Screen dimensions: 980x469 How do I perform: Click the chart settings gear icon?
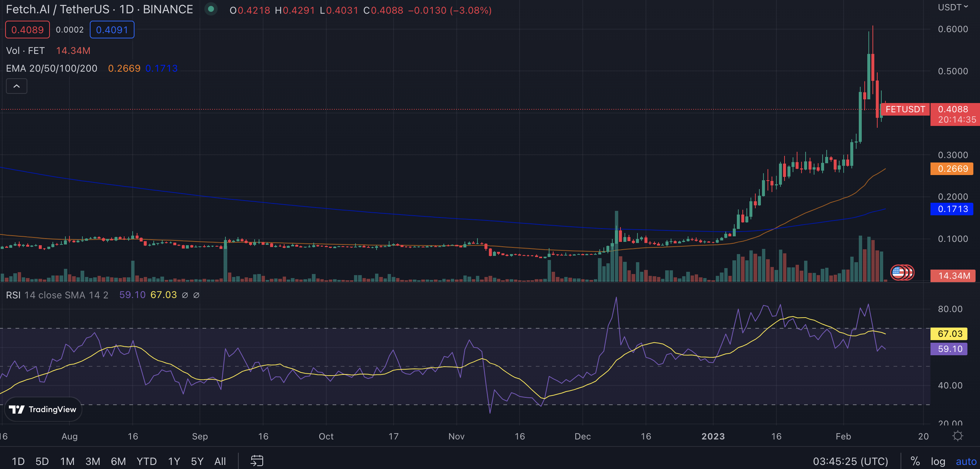click(957, 436)
